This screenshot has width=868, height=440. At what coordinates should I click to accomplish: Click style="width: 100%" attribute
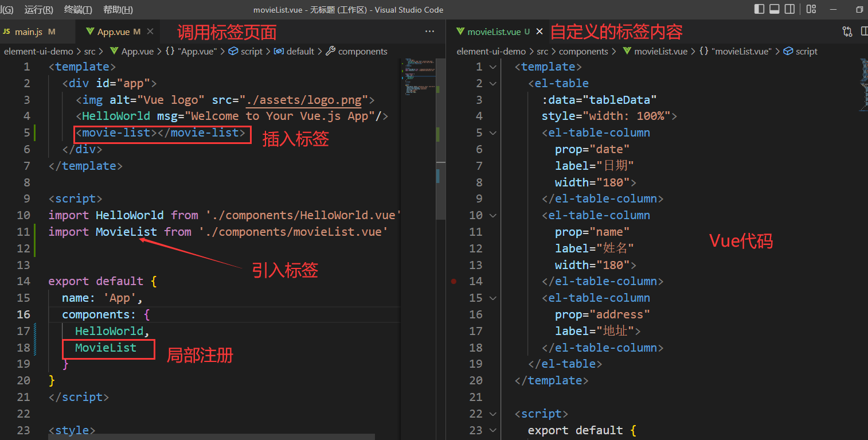[x=606, y=116]
